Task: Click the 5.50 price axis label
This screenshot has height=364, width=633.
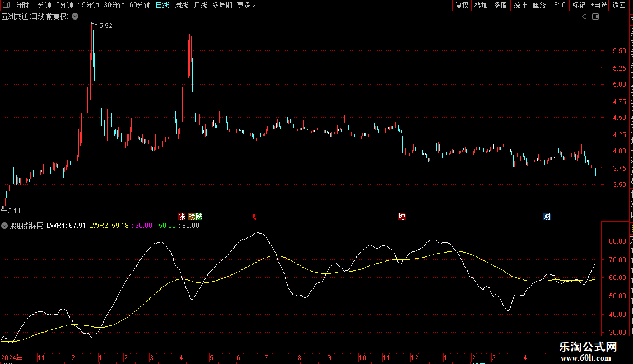Action: coord(619,51)
